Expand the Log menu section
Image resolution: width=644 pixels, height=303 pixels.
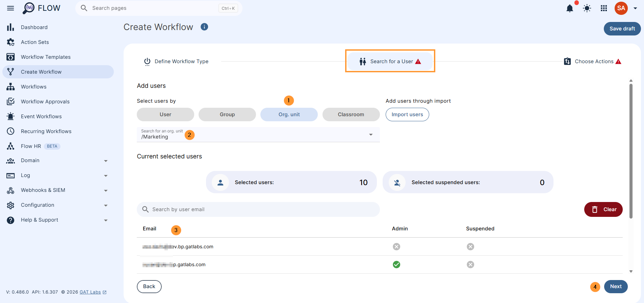coord(106,176)
